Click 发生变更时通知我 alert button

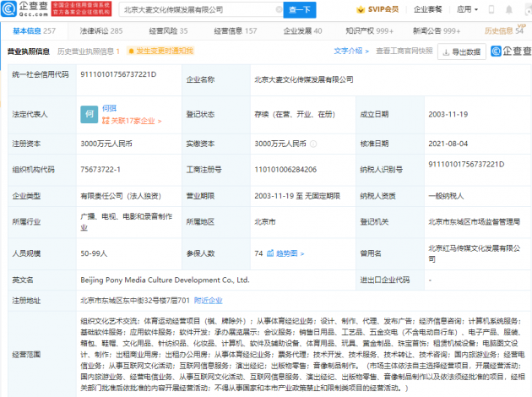click(160, 51)
